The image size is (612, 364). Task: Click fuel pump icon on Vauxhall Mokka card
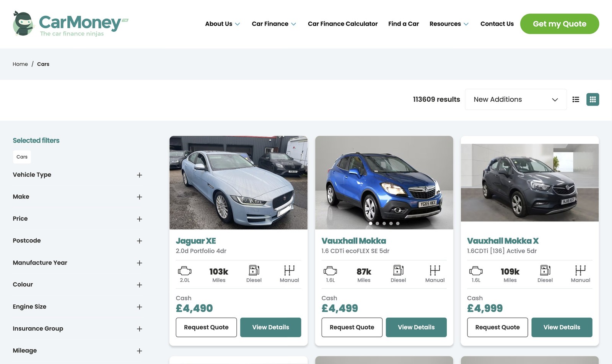(x=398, y=270)
